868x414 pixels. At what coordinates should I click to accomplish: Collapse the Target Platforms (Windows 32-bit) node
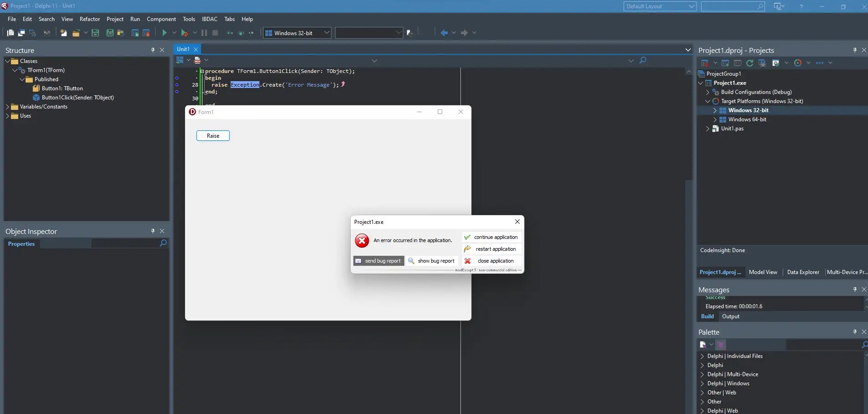click(x=708, y=101)
